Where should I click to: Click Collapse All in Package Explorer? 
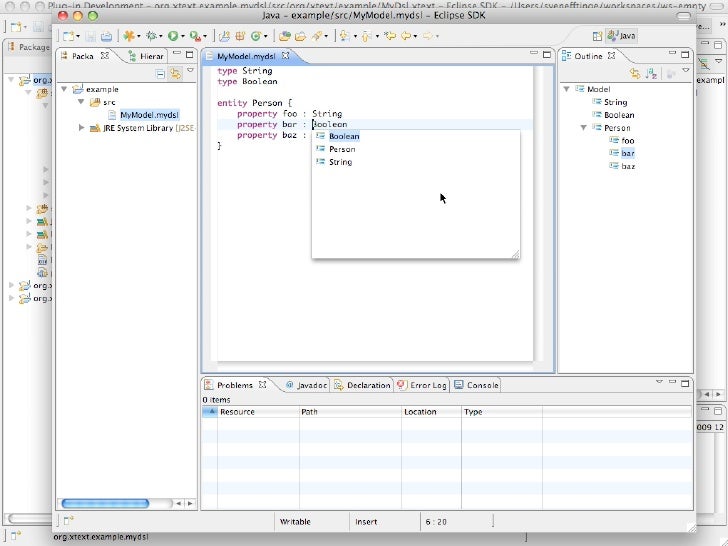coord(160,74)
